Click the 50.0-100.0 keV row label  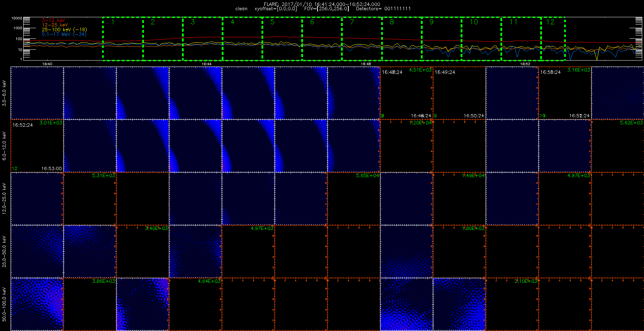4,304
